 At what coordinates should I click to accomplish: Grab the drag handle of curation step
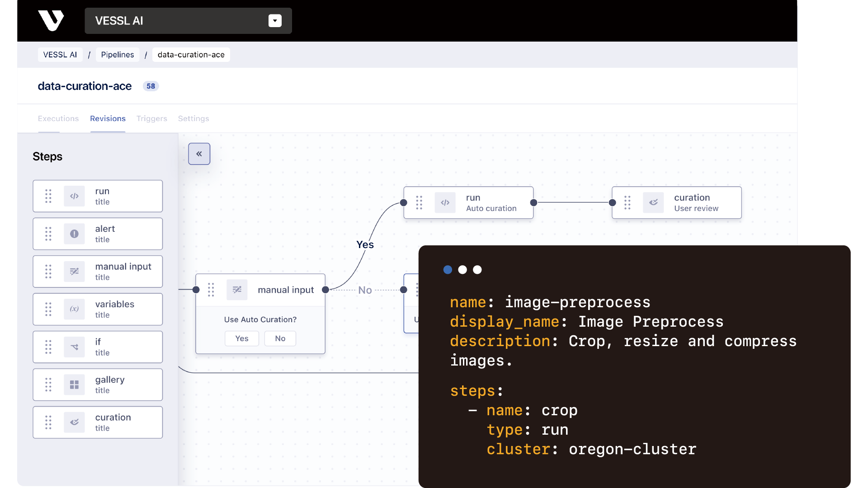[x=48, y=422]
